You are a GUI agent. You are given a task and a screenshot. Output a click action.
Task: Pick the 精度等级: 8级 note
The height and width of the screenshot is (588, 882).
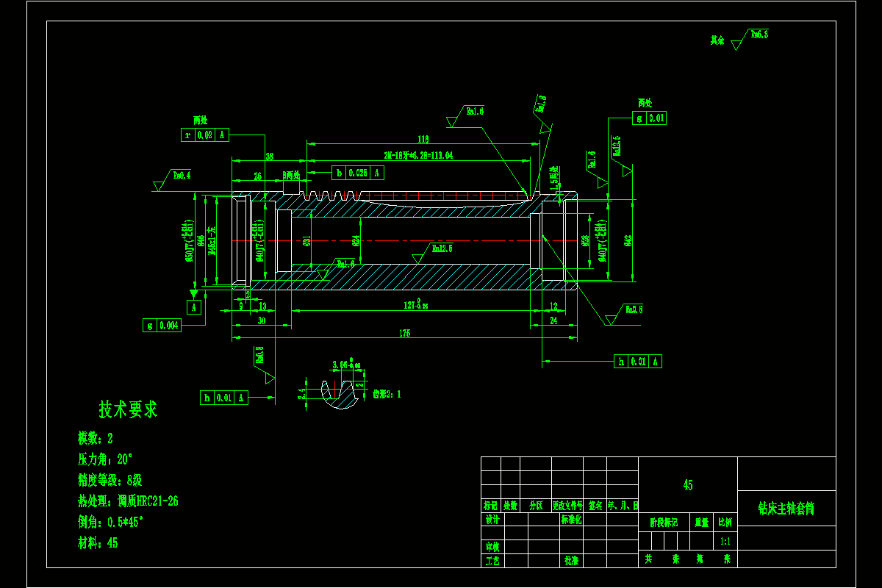pyautogui.click(x=109, y=481)
